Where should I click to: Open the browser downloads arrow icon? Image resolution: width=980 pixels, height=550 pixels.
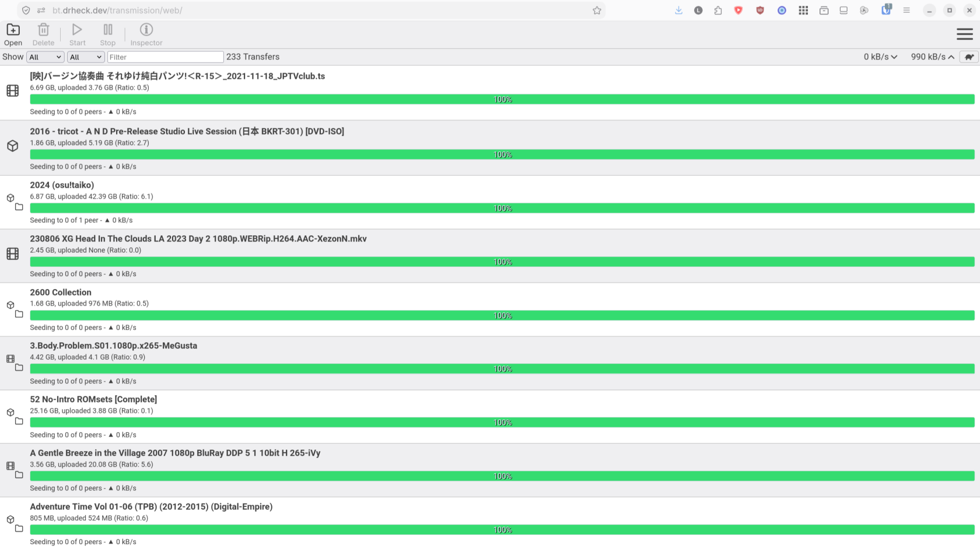click(678, 11)
